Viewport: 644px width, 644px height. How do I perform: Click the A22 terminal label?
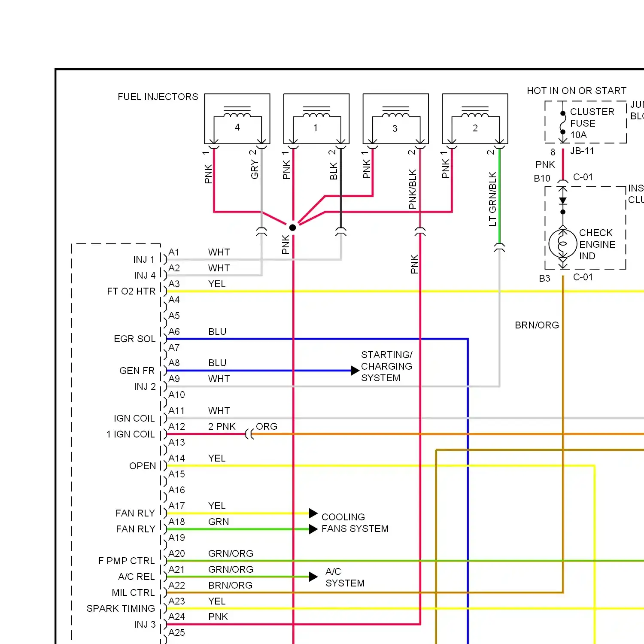click(x=176, y=586)
